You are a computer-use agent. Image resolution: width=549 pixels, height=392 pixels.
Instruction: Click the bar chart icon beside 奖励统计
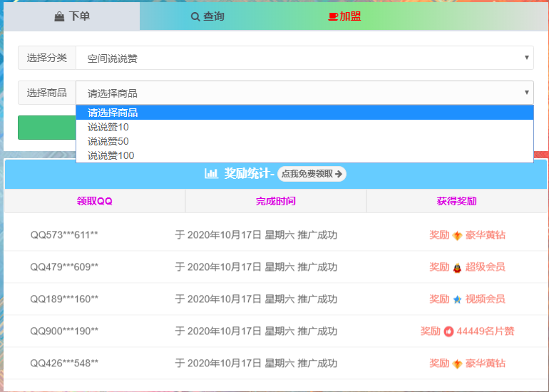click(211, 173)
